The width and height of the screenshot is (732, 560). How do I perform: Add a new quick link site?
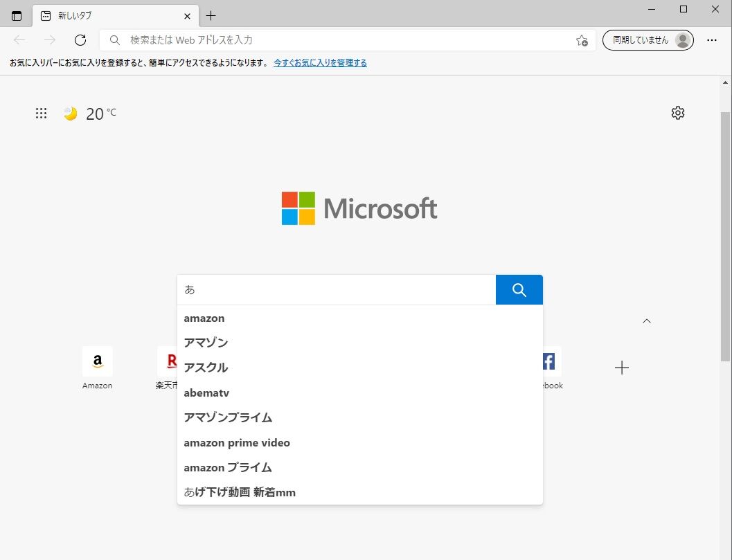pyautogui.click(x=621, y=368)
